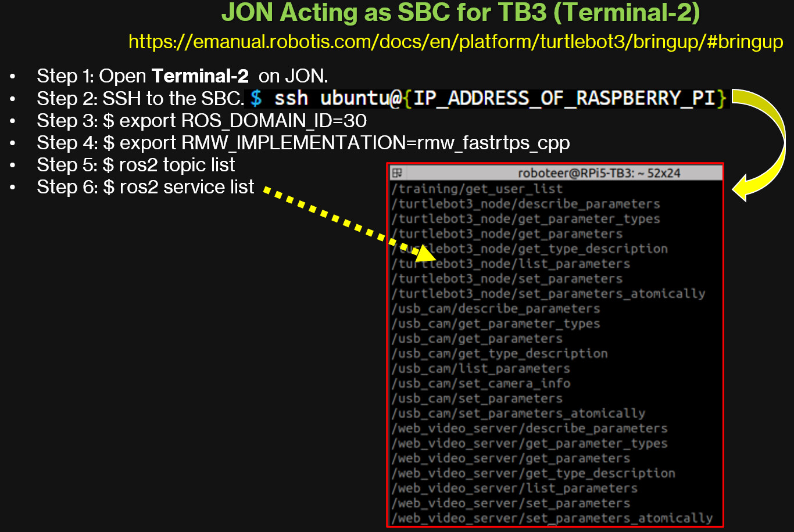The width and height of the screenshot is (794, 532).
Task: Click /turtlebot3_node/set_parameters_atomically service line
Action: click(548, 294)
